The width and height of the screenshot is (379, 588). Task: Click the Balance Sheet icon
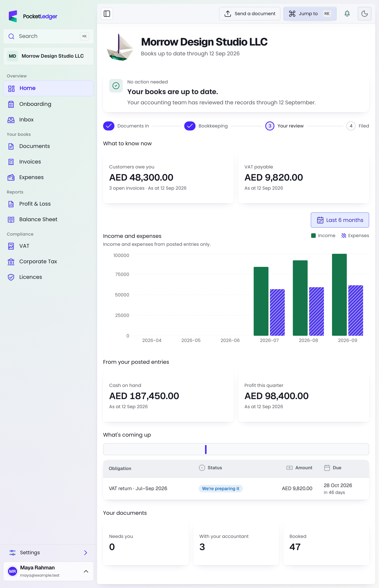(x=11, y=219)
